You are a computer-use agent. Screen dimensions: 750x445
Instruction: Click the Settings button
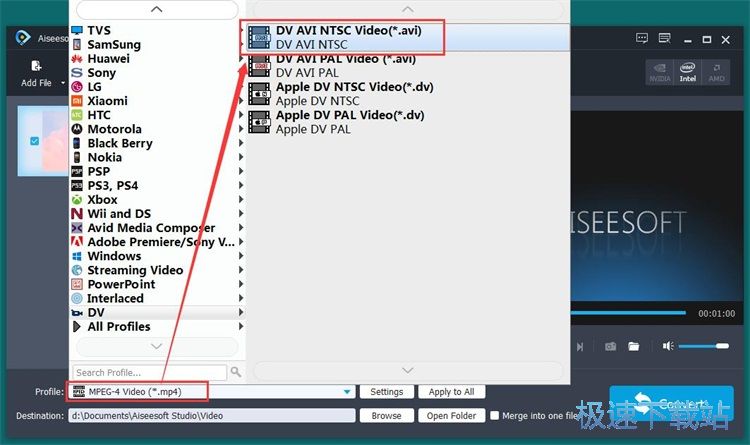click(x=386, y=392)
